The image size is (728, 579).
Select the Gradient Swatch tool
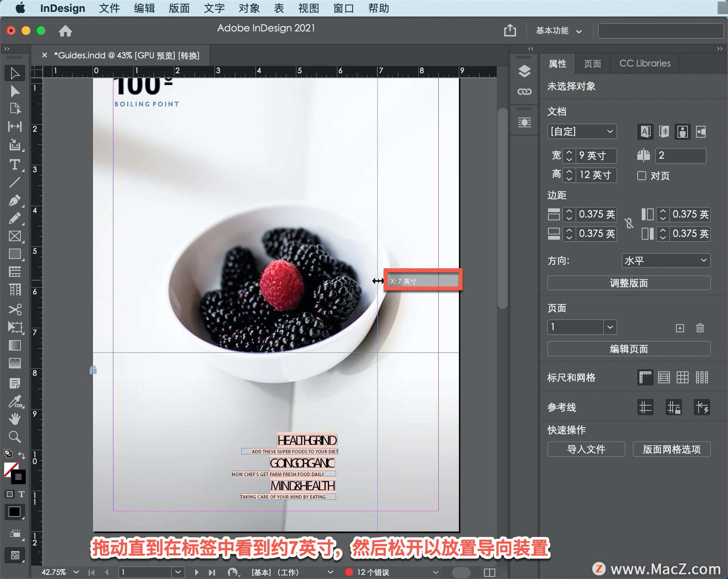[x=15, y=345]
